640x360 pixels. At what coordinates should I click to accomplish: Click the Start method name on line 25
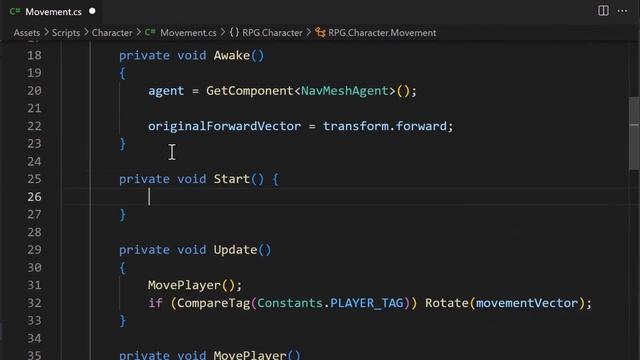coord(232,179)
